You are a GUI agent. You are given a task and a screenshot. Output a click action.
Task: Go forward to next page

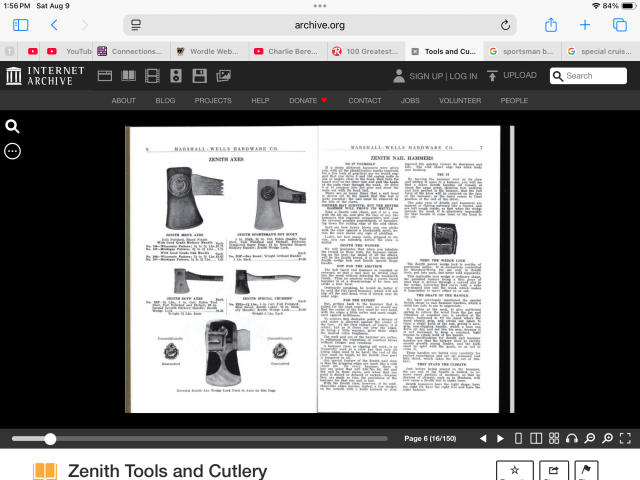[x=84, y=25]
